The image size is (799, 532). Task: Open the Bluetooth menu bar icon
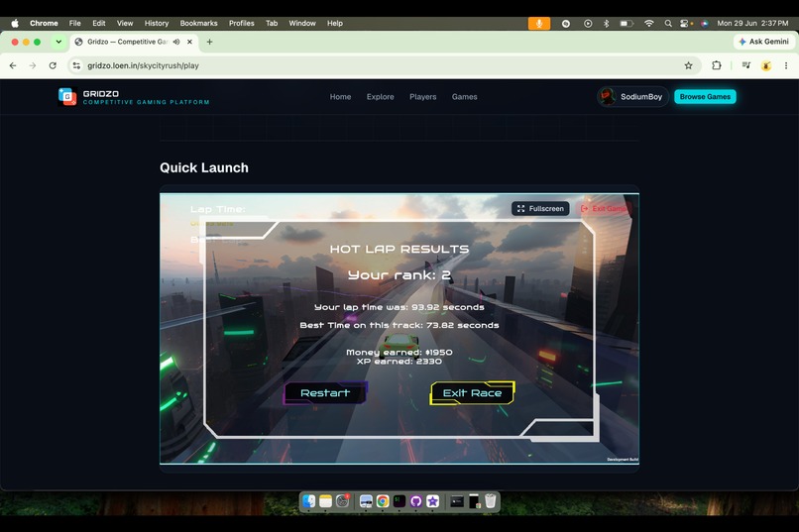[607, 24]
